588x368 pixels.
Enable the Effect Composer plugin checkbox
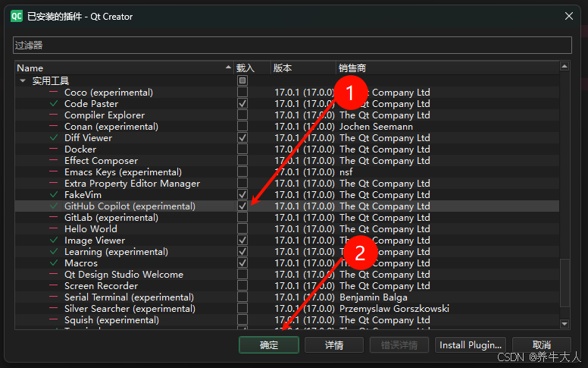click(242, 160)
